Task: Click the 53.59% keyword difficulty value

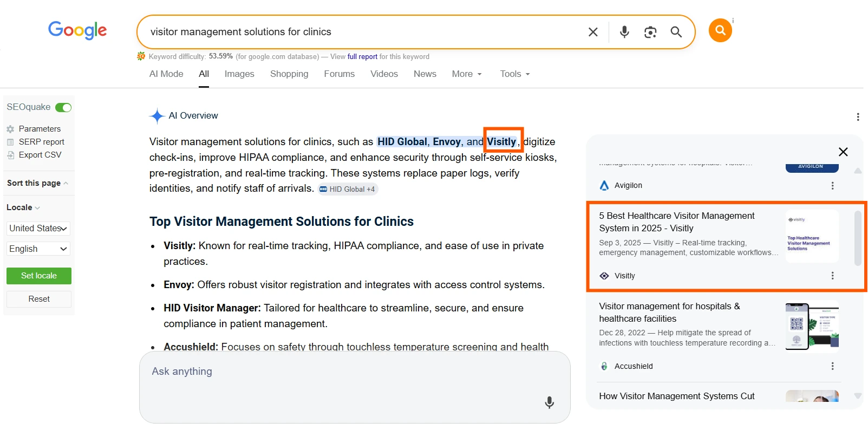Action: pos(221,56)
